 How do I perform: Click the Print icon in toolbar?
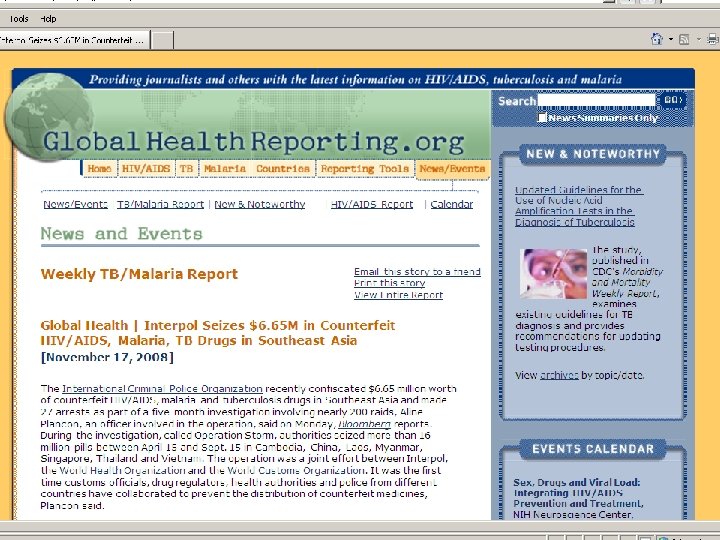[713, 39]
